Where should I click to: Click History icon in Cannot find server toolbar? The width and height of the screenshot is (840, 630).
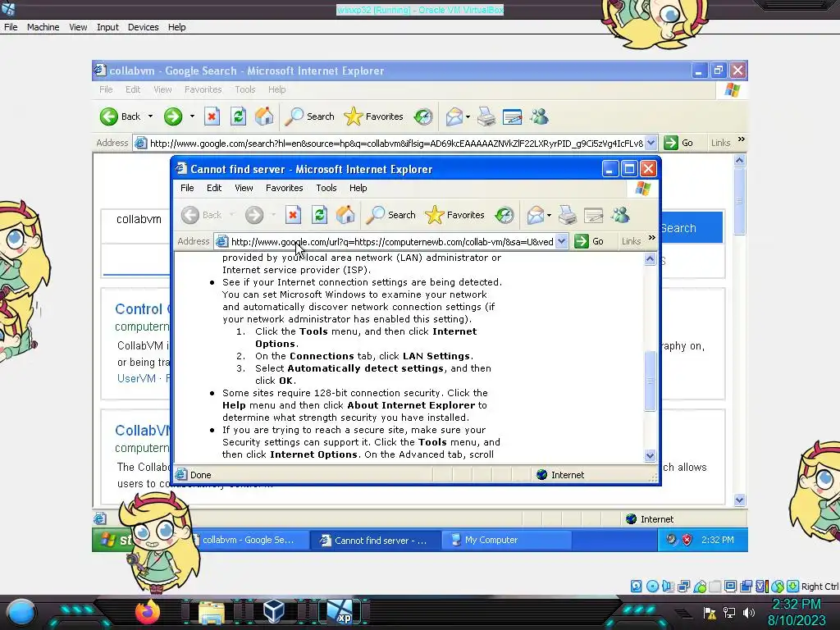click(x=504, y=216)
